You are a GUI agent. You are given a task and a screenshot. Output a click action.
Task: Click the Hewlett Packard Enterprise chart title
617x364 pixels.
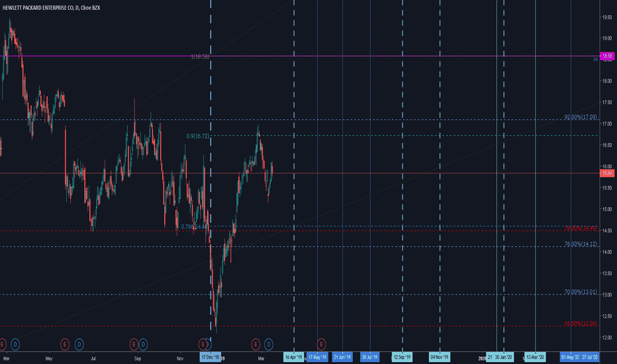[x=51, y=8]
